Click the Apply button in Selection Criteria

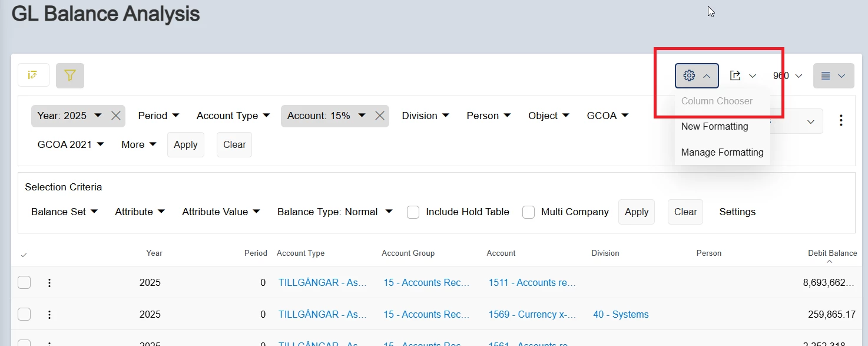[637, 212]
